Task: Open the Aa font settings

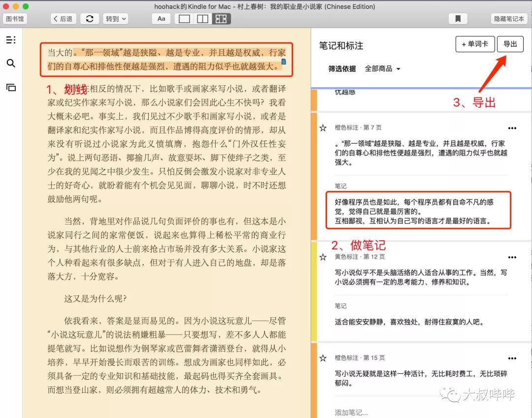Action: point(161,18)
